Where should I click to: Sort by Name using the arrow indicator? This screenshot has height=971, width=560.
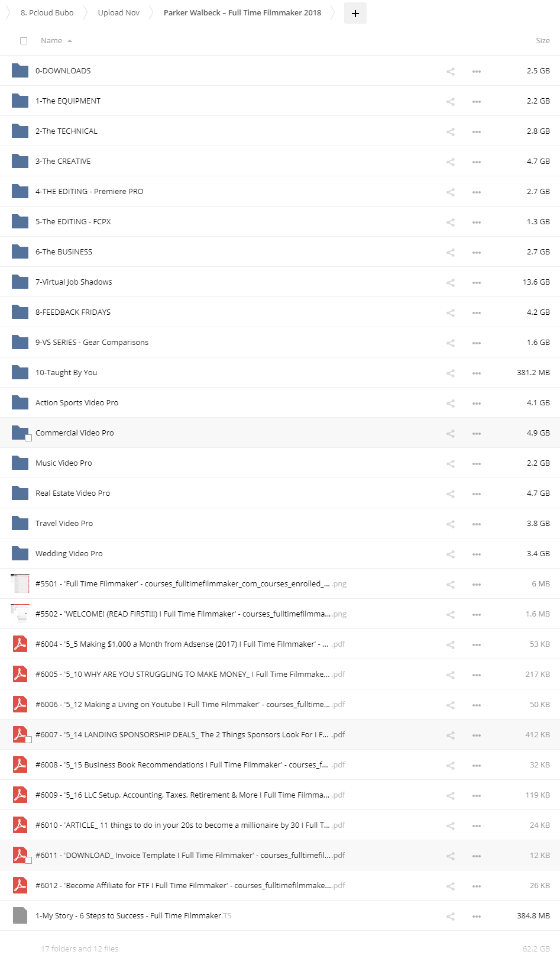(70, 41)
